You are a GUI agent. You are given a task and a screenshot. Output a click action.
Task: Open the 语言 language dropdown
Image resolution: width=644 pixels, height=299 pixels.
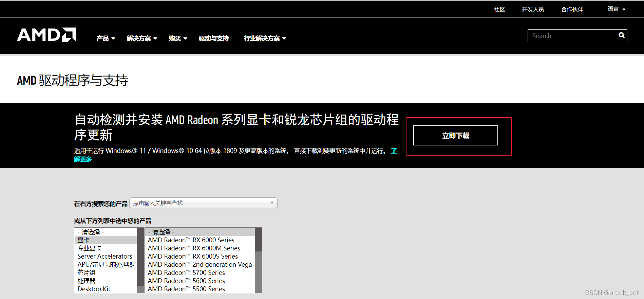pyautogui.click(x=616, y=9)
